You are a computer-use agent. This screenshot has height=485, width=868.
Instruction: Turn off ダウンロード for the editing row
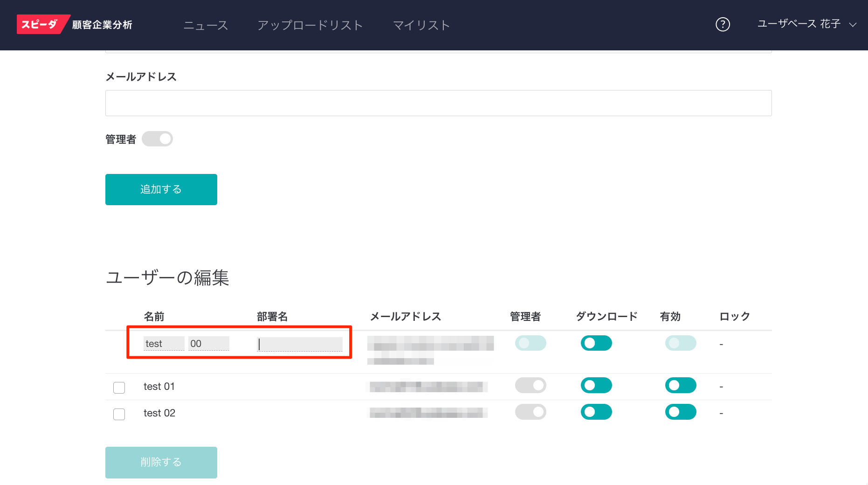point(596,343)
